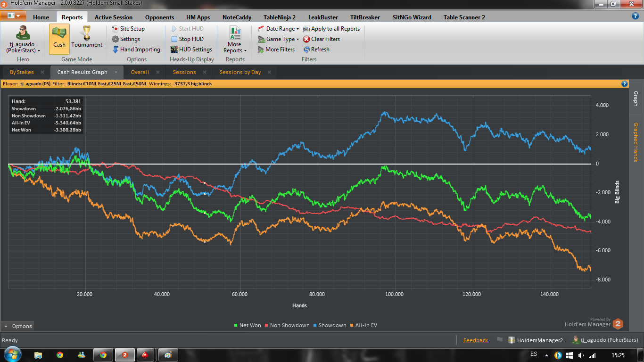The image size is (644, 362).
Task: Open the pinned Chrome taskbar icon
Action: [x=60, y=355]
